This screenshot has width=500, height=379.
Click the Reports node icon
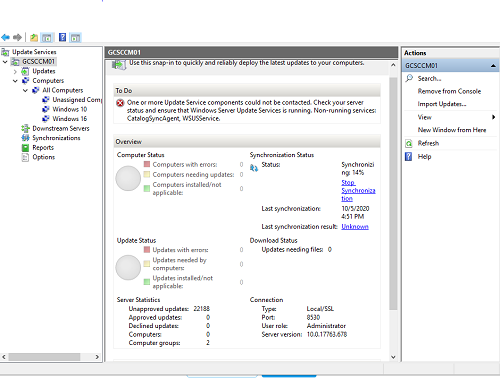coord(25,148)
